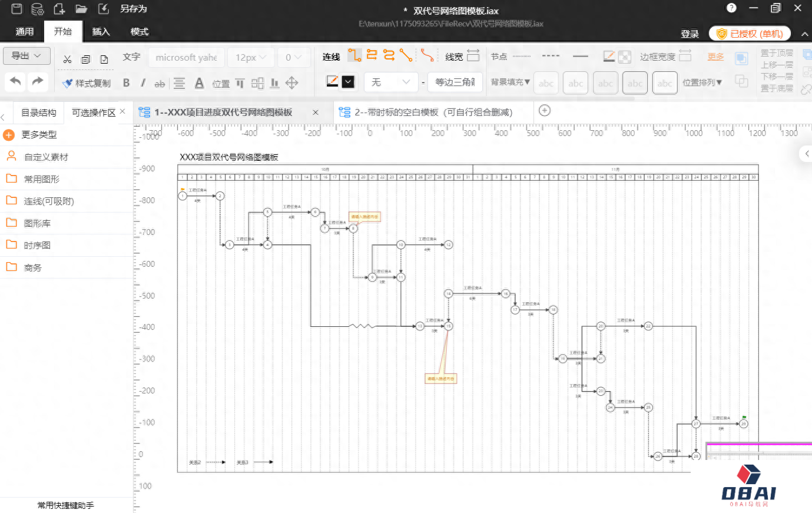Open the 时序图 folder in sidebar

(37, 246)
